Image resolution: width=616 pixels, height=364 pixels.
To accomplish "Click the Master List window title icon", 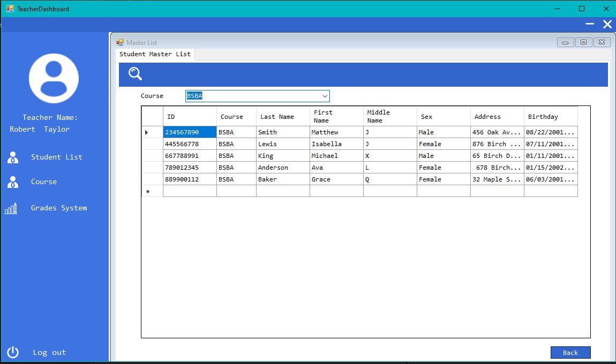I will click(x=120, y=43).
